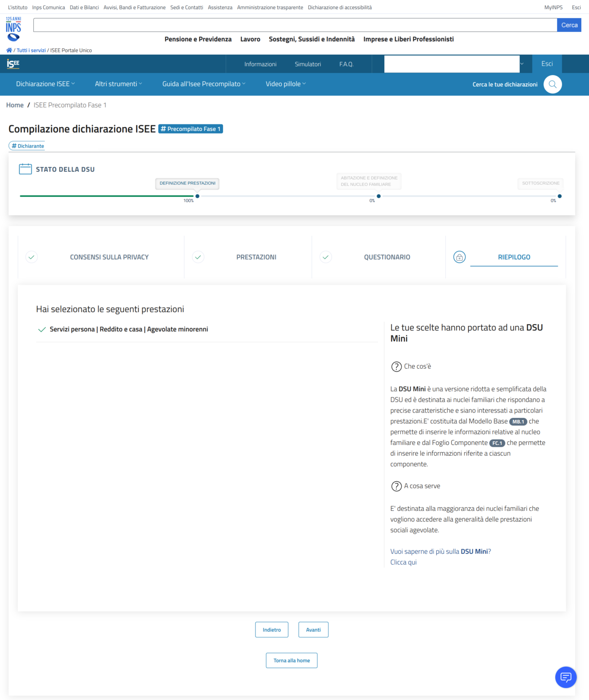Click the Torna alla home button
The image size is (589, 700).
pyautogui.click(x=292, y=660)
